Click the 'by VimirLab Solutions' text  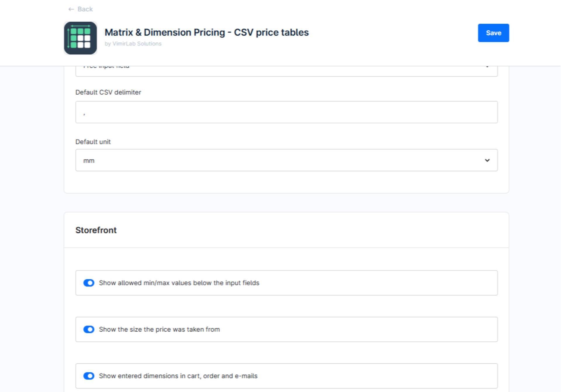pyautogui.click(x=133, y=44)
